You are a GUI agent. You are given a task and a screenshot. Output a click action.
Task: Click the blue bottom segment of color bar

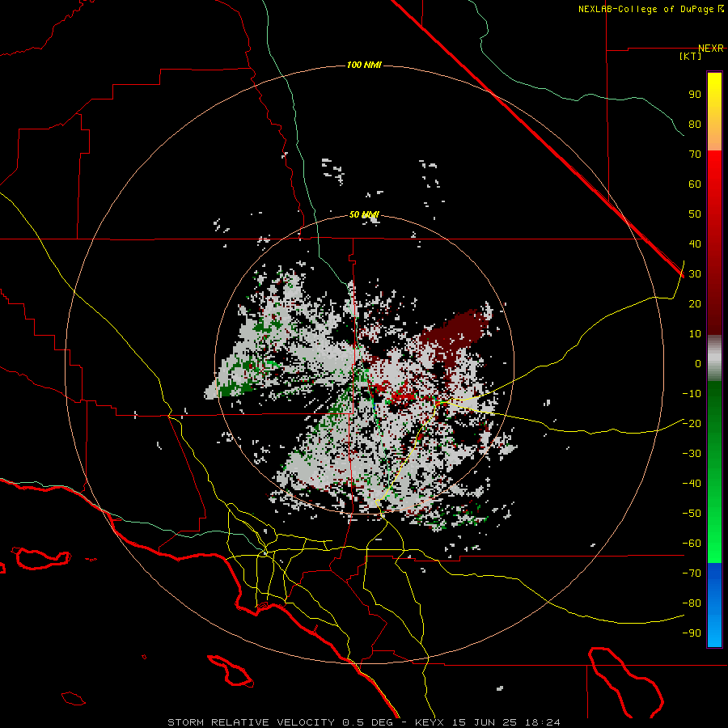click(714, 604)
